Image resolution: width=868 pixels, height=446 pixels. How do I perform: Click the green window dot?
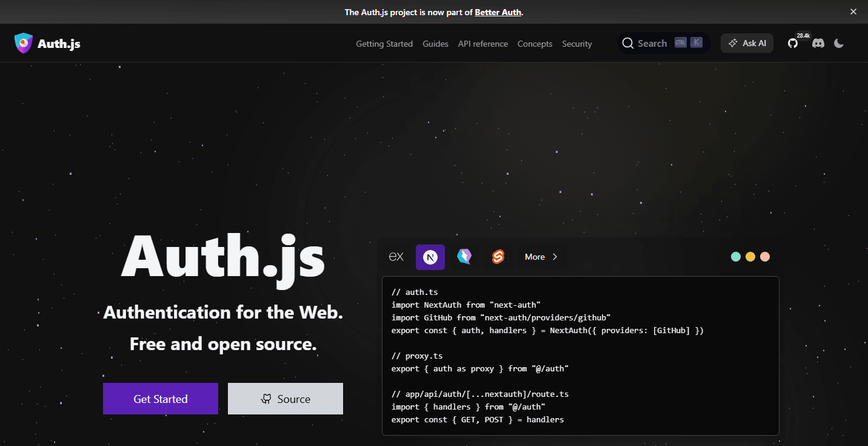point(736,257)
